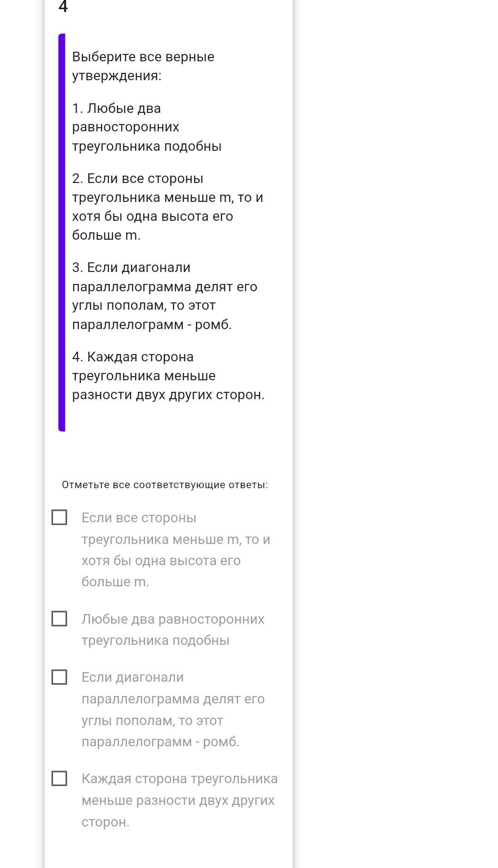Screen dimensions: 498x868
Task: Click answer label 'Если диагонали параллелограмма делят его углы'
Action: pyautogui.click(x=172, y=709)
